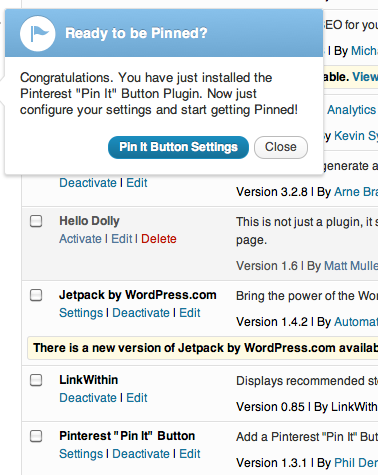This screenshot has width=378, height=475.
Task: Click the Version 0.85 text
Action: pyautogui.click(x=270, y=407)
